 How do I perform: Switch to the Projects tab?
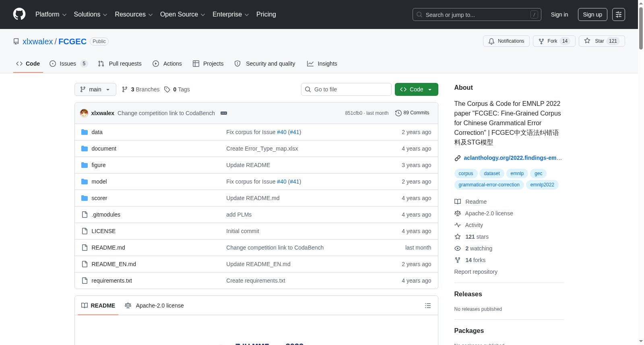coord(208,64)
